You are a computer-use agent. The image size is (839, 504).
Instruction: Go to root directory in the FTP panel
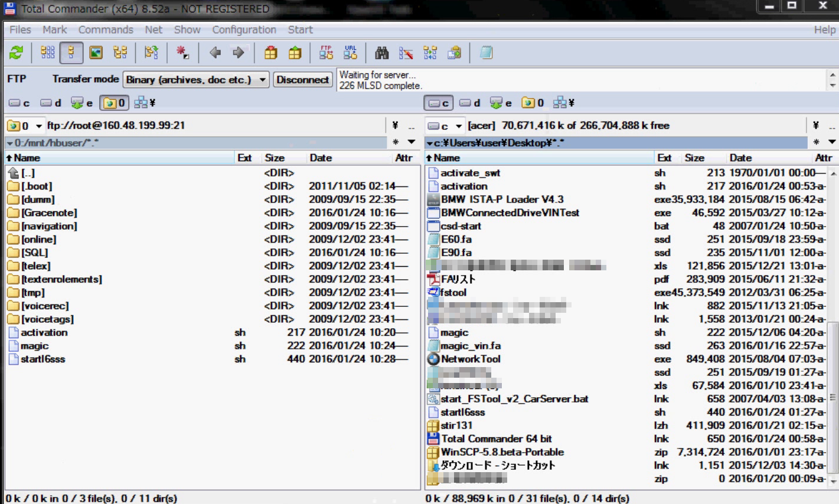pyautogui.click(x=395, y=126)
